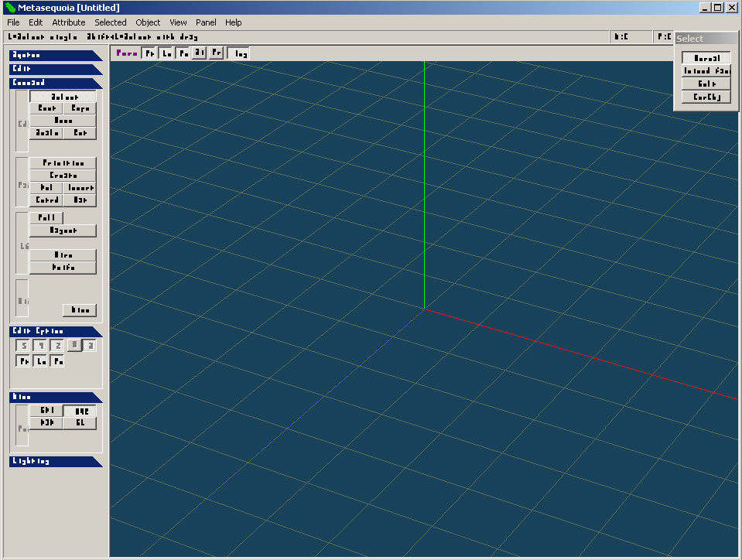The width and height of the screenshot is (742, 560).
Task: Open the Object menu
Action: [x=148, y=22]
